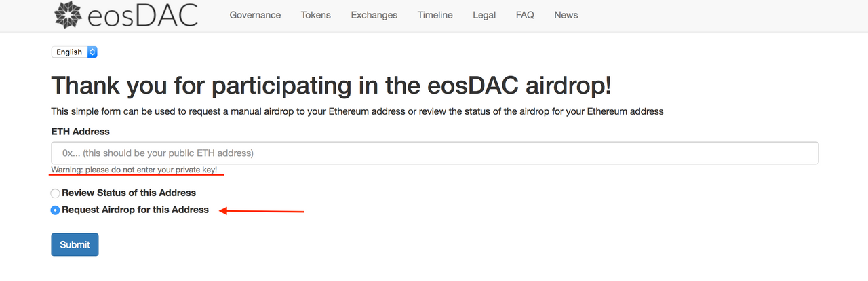Viewport: 868px width, 281px height.
Task: Open the Governance menu item
Action: coord(255,15)
